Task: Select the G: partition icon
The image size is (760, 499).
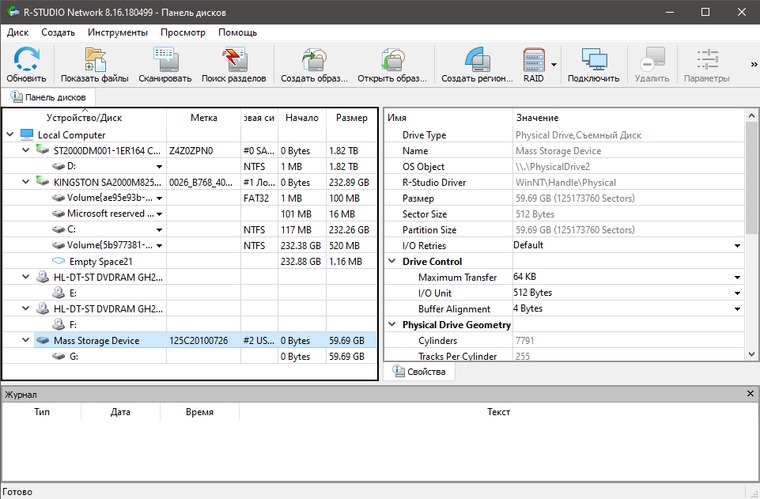Action: point(58,356)
